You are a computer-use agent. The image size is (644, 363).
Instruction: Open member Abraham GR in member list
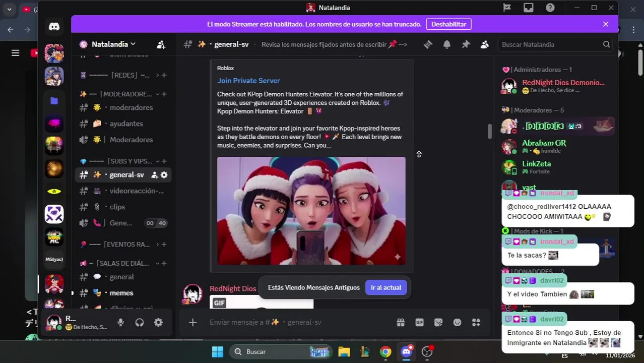coord(558,147)
